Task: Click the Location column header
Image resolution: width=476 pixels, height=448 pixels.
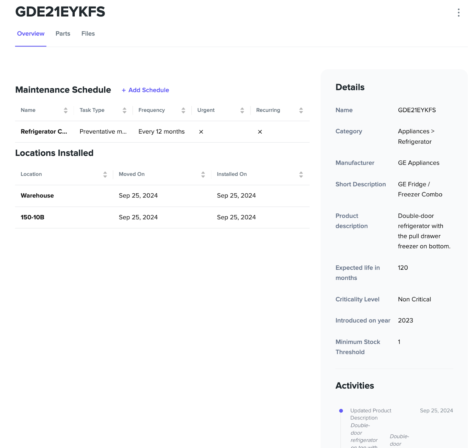Action: 31,174
